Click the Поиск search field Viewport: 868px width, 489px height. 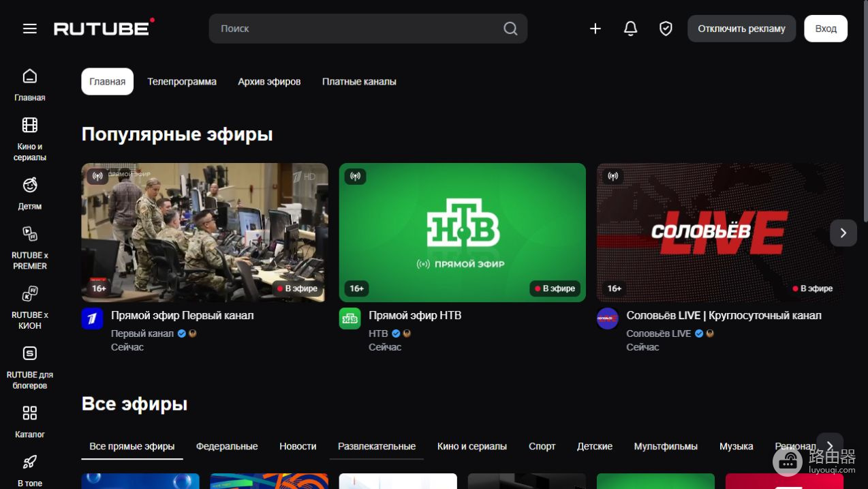(x=368, y=29)
